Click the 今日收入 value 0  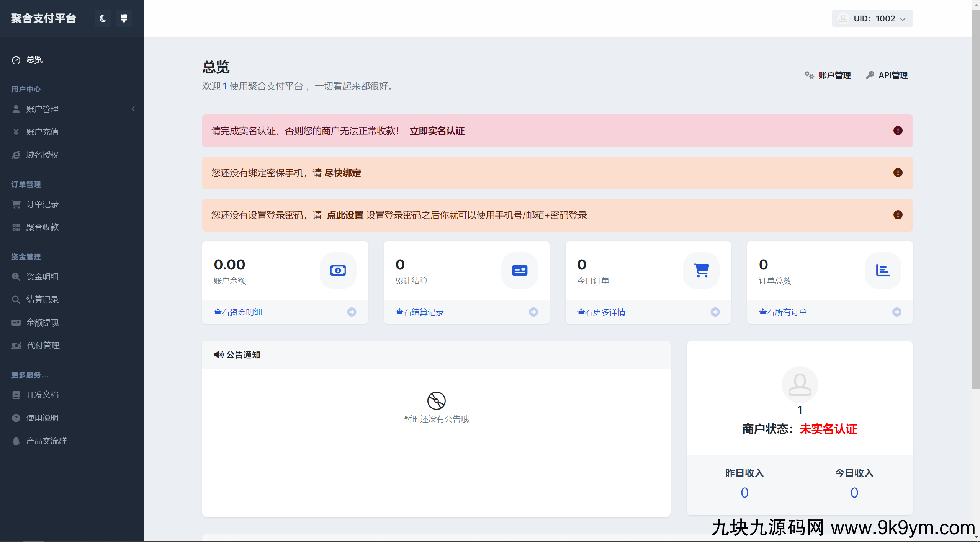[854, 493]
